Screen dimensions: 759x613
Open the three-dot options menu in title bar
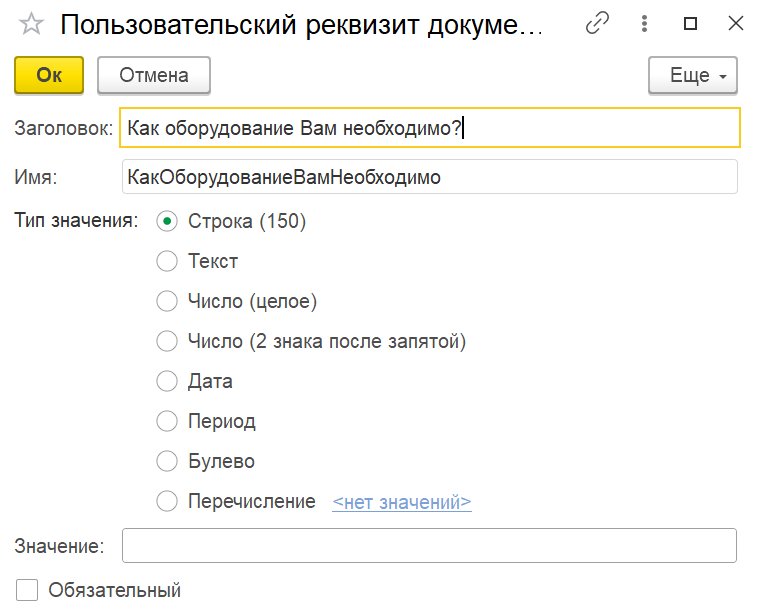(x=645, y=23)
